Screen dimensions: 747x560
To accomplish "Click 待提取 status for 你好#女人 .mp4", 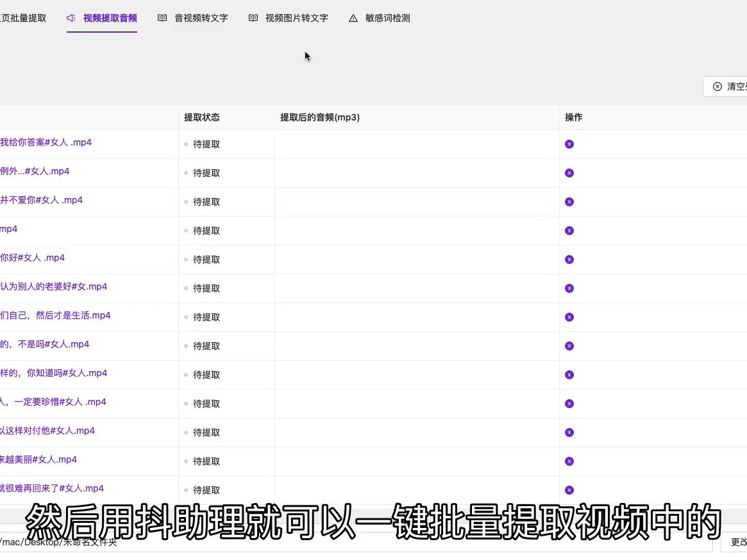I will pos(206,259).
